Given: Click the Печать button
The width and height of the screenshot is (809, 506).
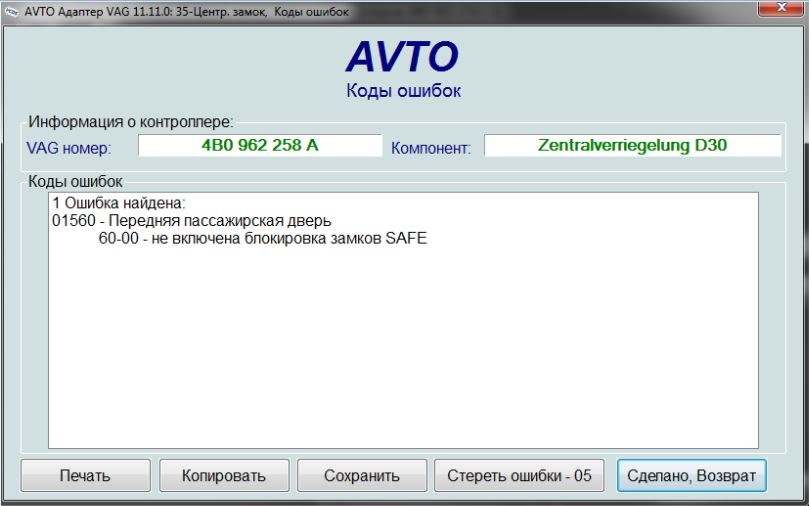Looking at the screenshot, I should click(86, 475).
